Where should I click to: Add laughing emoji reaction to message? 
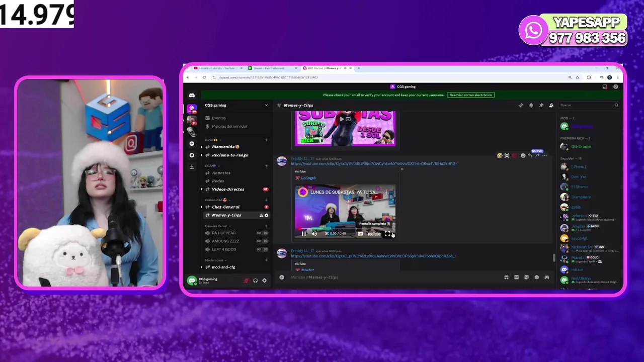point(500,155)
